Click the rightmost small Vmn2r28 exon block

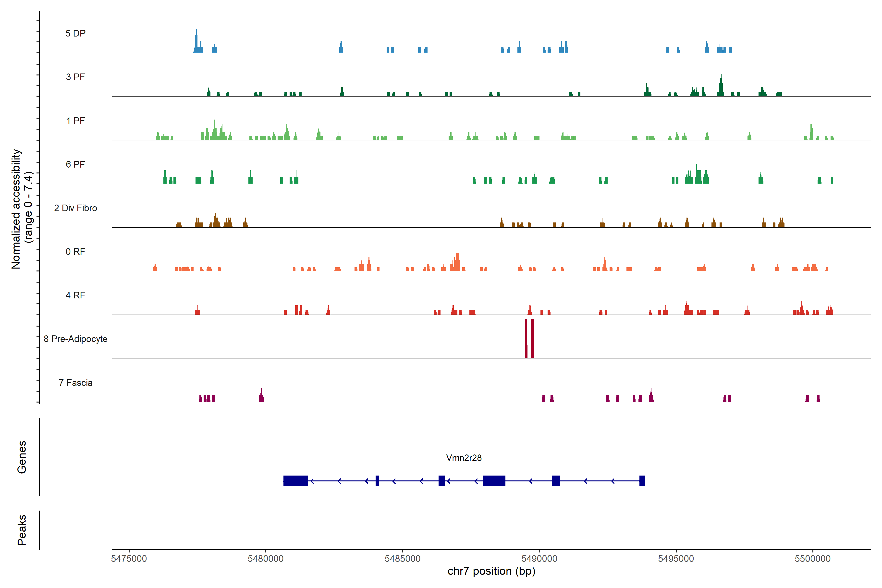pyautogui.click(x=642, y=481)
